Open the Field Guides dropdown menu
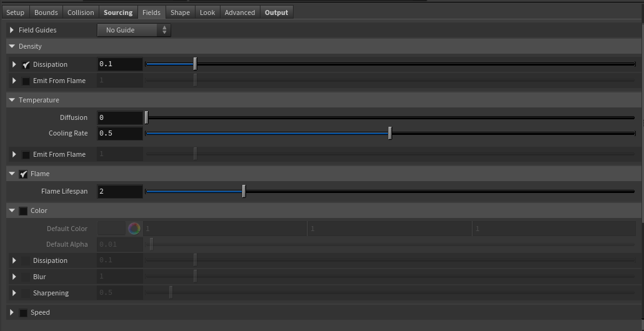Viewport: 644px width, 331px height. point(134,30)
